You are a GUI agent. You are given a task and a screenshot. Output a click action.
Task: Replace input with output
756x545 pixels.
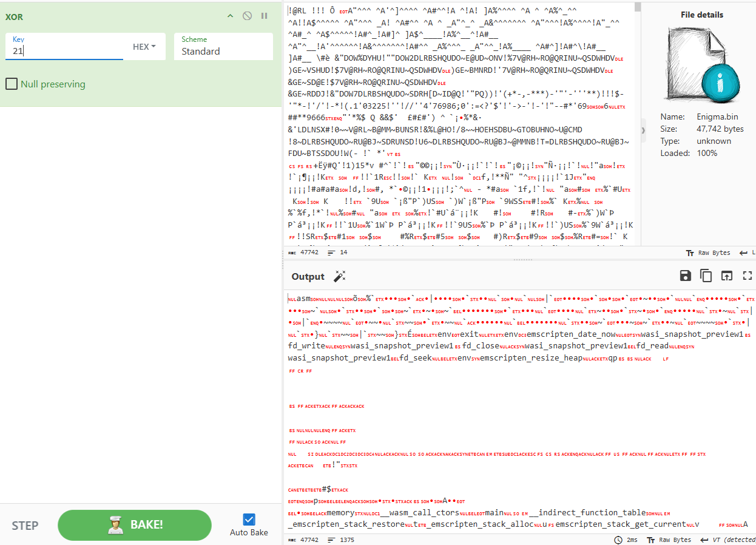tap(727, 276)
